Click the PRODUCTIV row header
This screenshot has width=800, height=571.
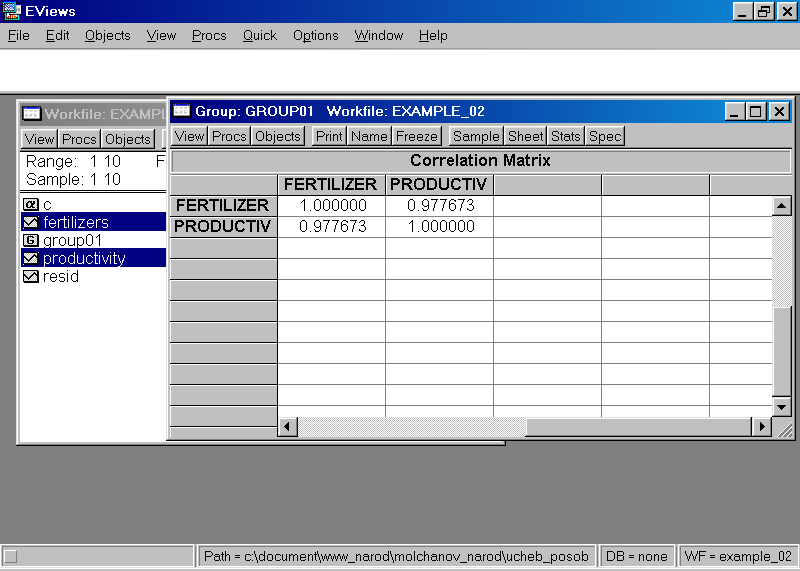coord(223,227)
